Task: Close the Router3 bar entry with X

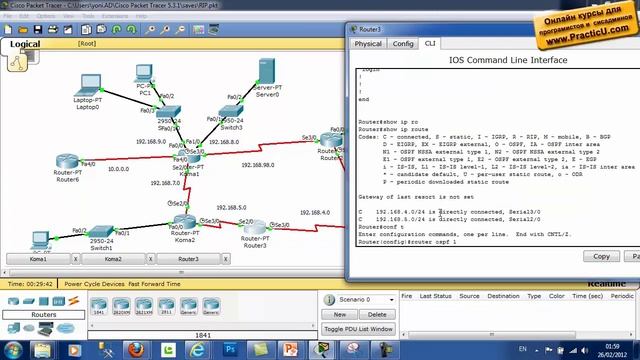Action: tap(226, 259)
